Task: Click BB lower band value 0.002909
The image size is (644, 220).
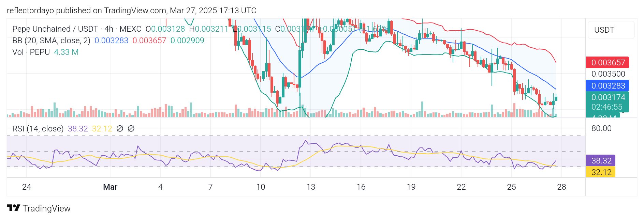Action: click(187, 41)
